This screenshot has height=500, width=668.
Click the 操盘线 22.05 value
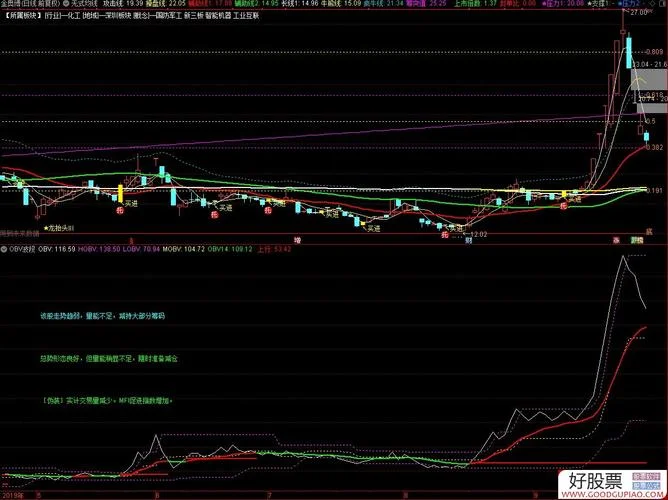click(166, 3)
